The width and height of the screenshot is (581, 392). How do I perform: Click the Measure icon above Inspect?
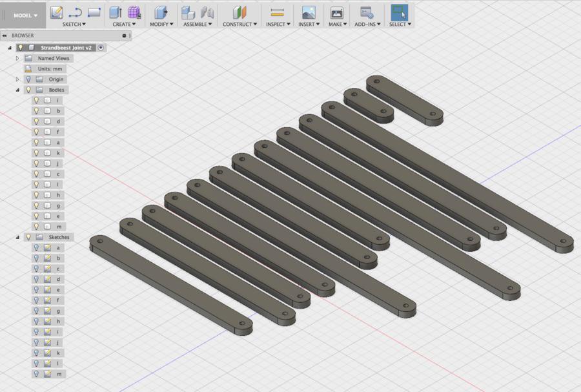pyautogui.click(x=277, y=12)
